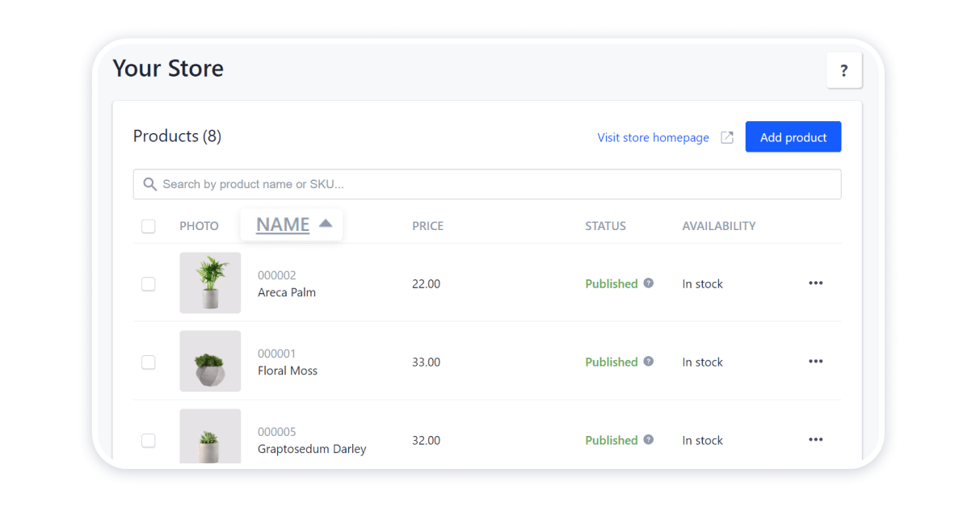Open the Floral Moss product thumbnail
Screen dimensions: 980x528
[210, 361]
